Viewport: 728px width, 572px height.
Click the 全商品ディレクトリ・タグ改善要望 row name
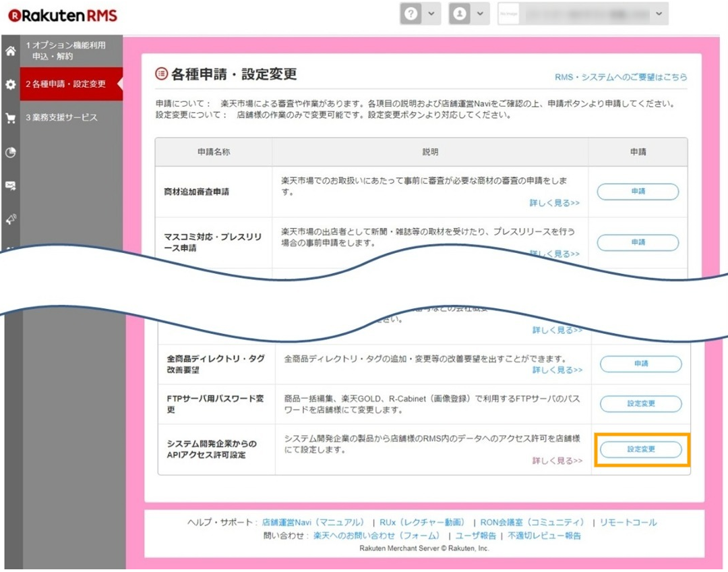click(x=216, y=364)
